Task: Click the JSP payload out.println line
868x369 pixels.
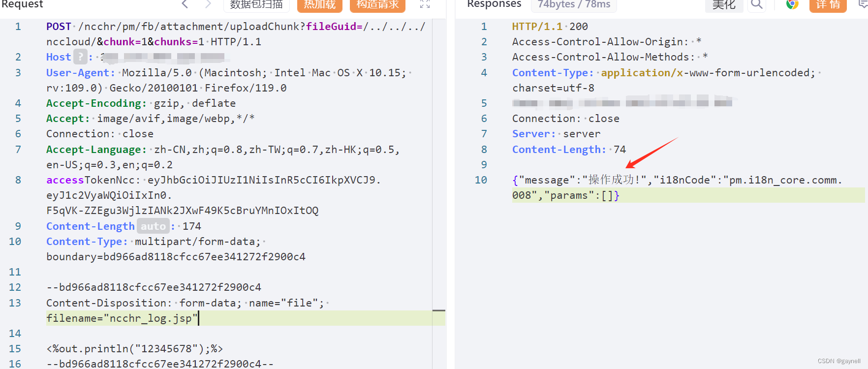Action: coord(134,349)
